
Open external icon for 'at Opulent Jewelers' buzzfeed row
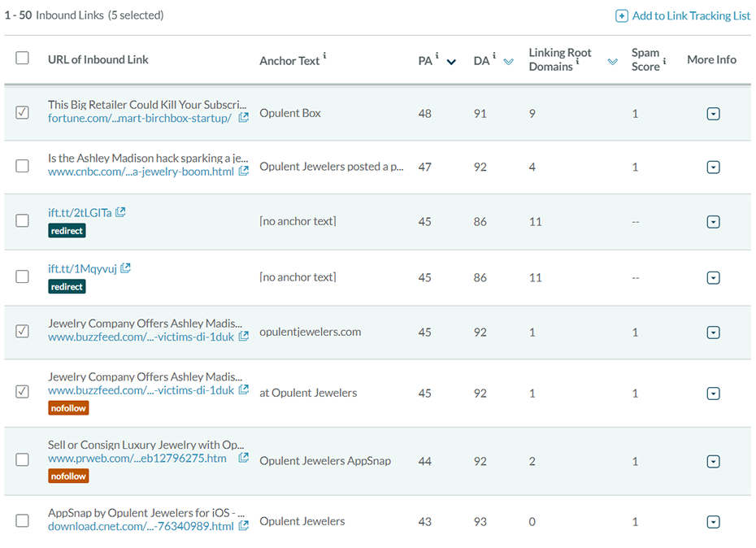tap(244, 389)
